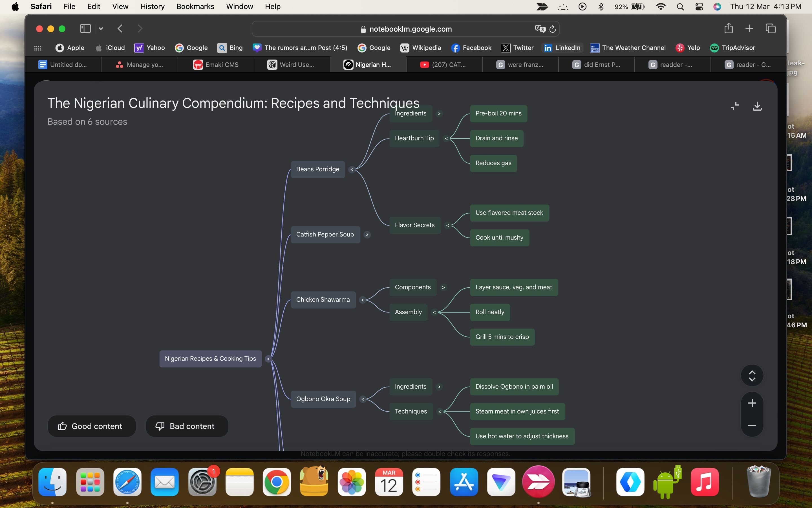Collapse the Nigerian Recipes & Cooking Tips root
The width and height of the screenshot is (812, 508).
268,359
